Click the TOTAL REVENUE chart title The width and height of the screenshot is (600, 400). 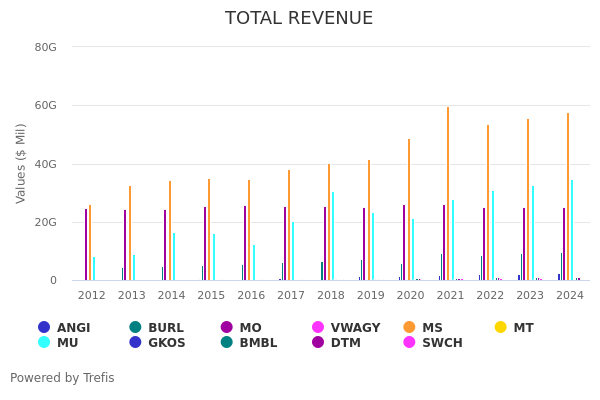[299, 19]
